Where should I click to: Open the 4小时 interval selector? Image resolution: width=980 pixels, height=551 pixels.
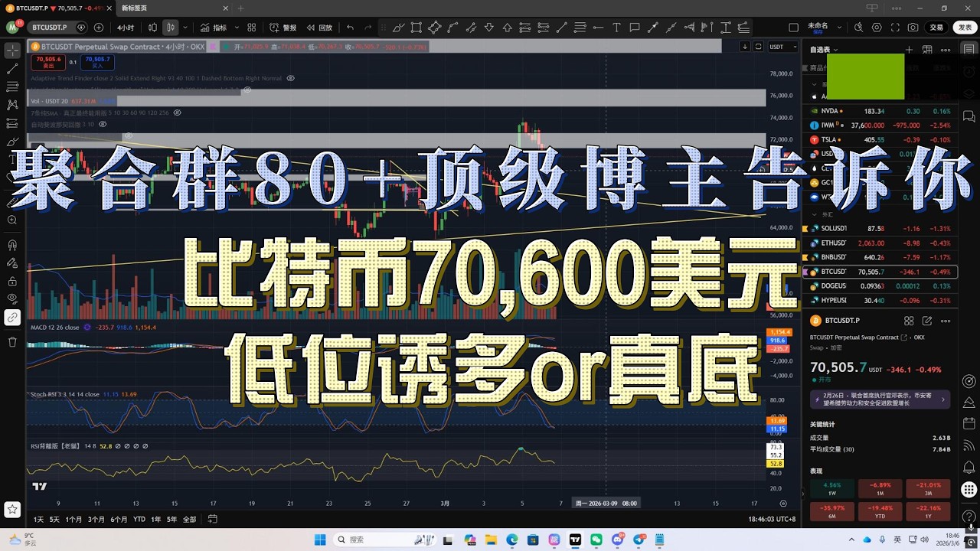click(126, 27)
